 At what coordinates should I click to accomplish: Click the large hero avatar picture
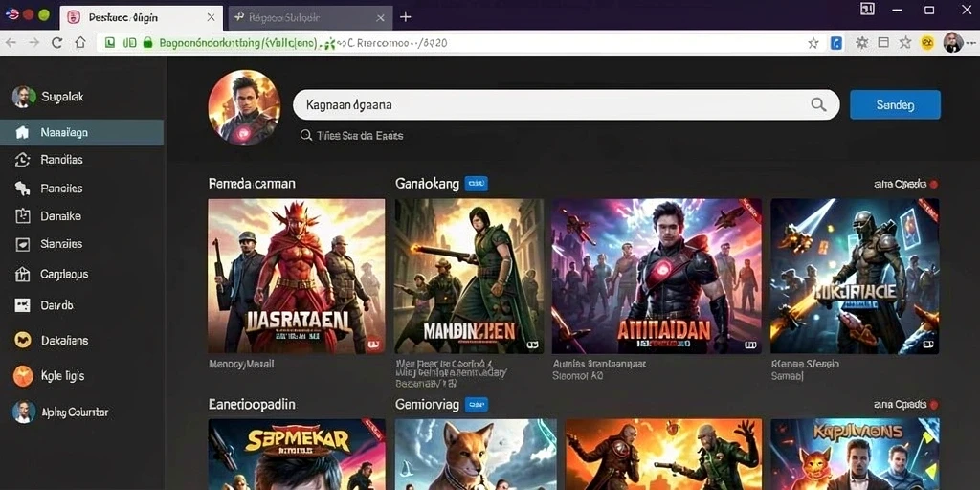pos(244,107)
